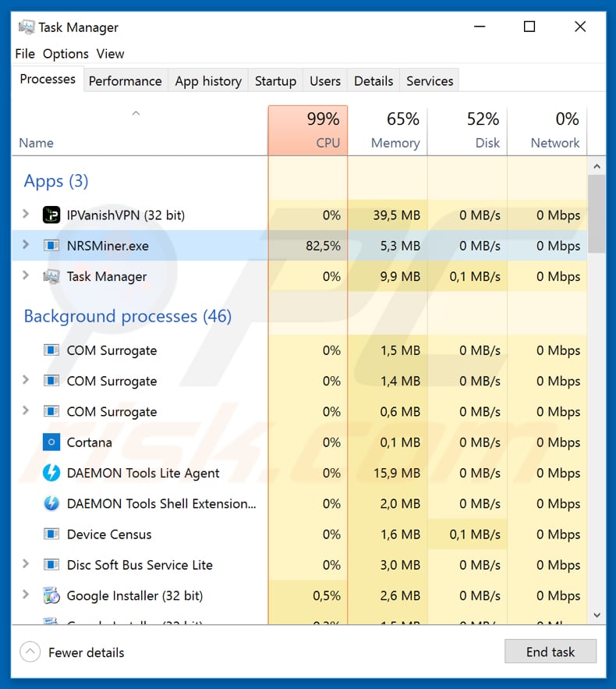Sort by the Name column header
The height and width of the screenshot is (689, 616).
pos(140,131)
